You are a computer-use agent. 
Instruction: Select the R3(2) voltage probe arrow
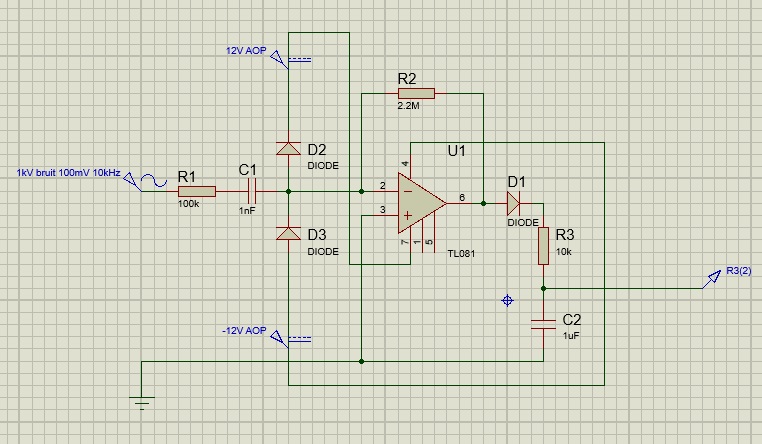click(712, 278)
